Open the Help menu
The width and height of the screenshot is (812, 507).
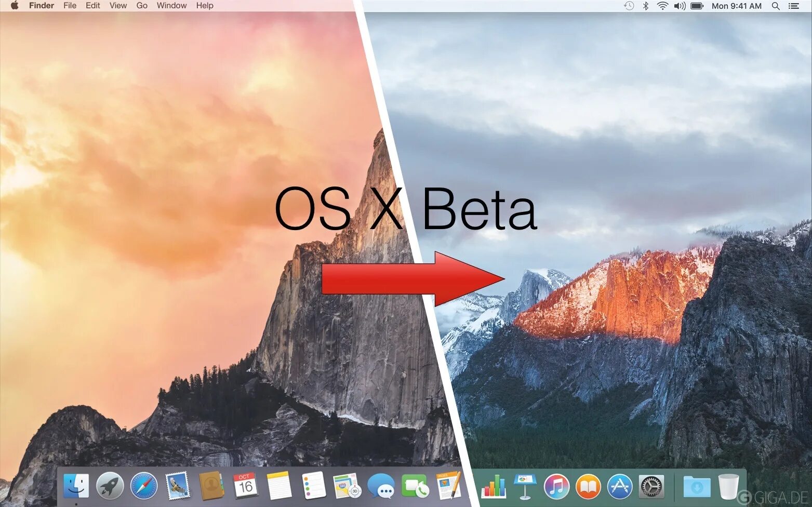[205, 6]
